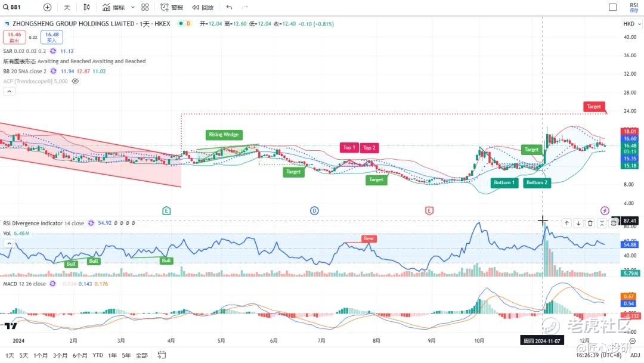Click the SAR indicator refresh icon
Screen dimensions: 644x363
tap(53, 51)
